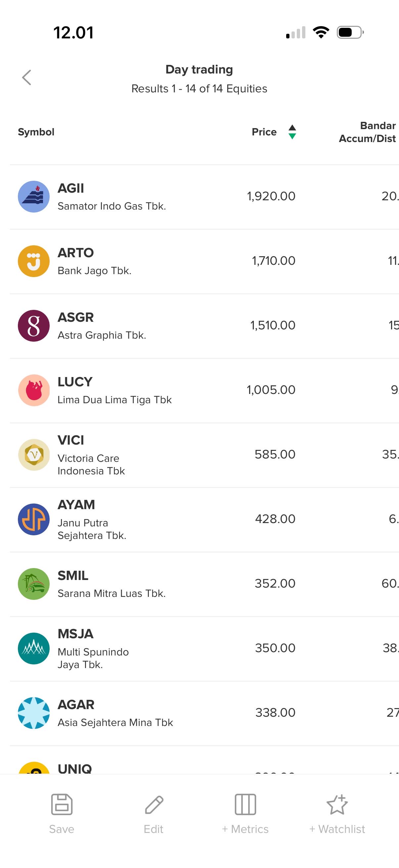Tap the AGII company logo
The image size is (399, 868).
pyautogui.click(x=34, y=196)
